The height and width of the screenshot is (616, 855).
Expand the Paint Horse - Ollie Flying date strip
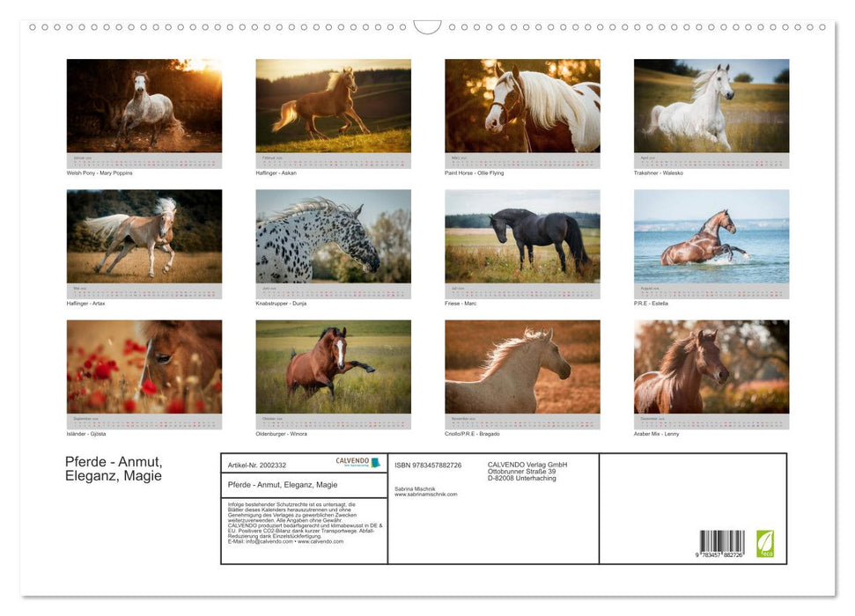pos(520,159)
